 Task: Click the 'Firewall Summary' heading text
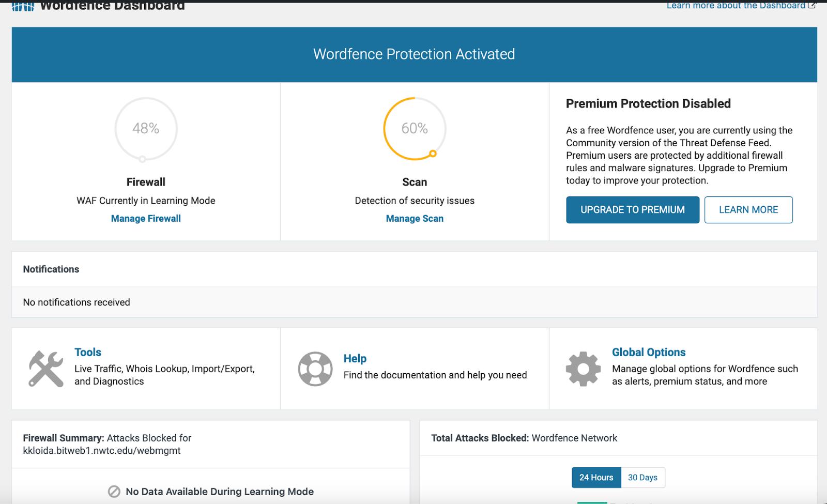(64, 438)
